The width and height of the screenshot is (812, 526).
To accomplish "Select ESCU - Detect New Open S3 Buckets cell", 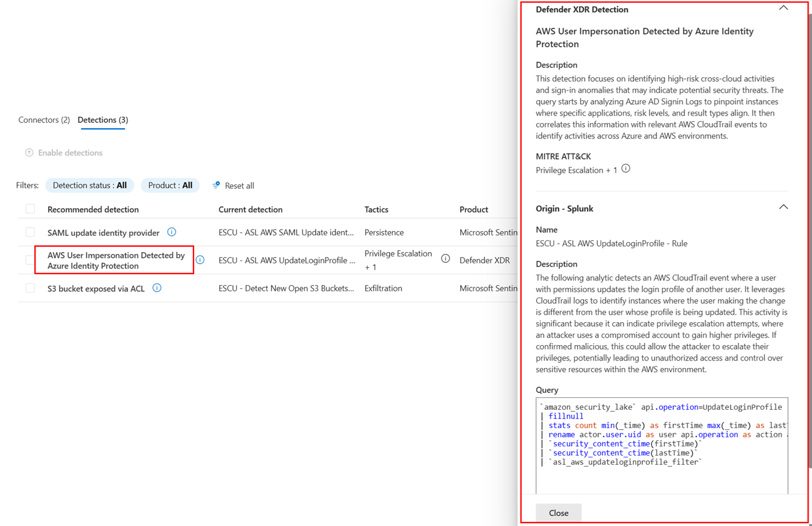I will [286, 288].
